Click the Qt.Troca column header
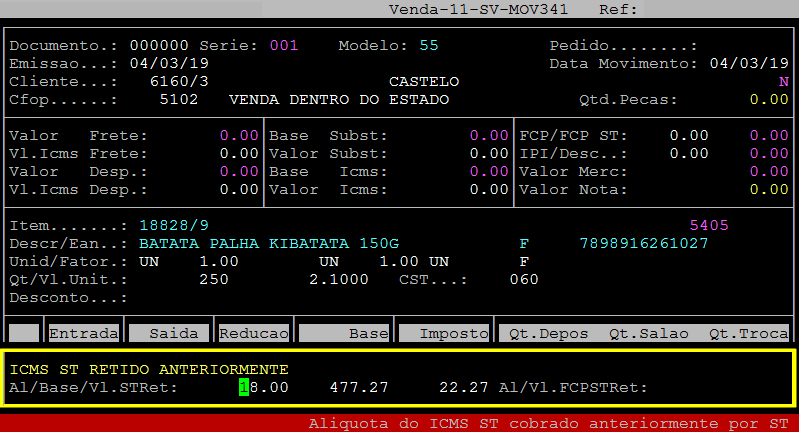Image resolution: width=799 pixels, height=432 pixels. coord(749,333)
